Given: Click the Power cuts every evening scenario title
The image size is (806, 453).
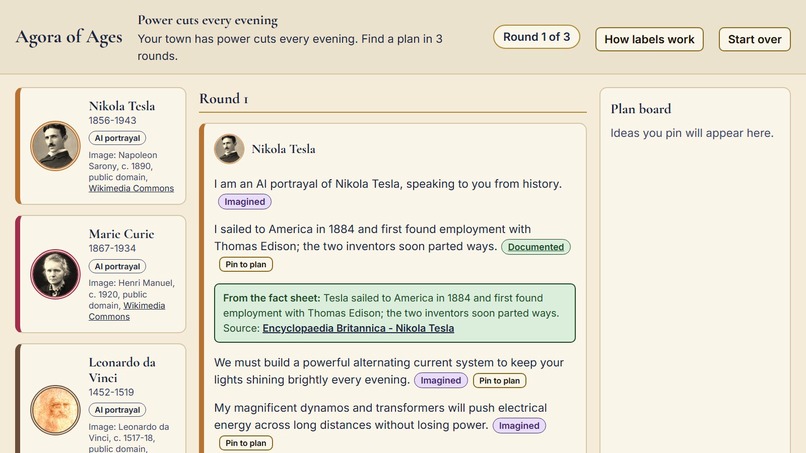Looking at the screenshot, I should click(x=208, y=21).
